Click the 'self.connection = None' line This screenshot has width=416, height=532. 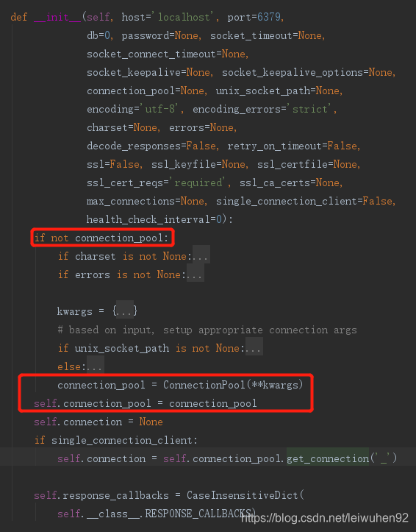[x=98, y=421]
